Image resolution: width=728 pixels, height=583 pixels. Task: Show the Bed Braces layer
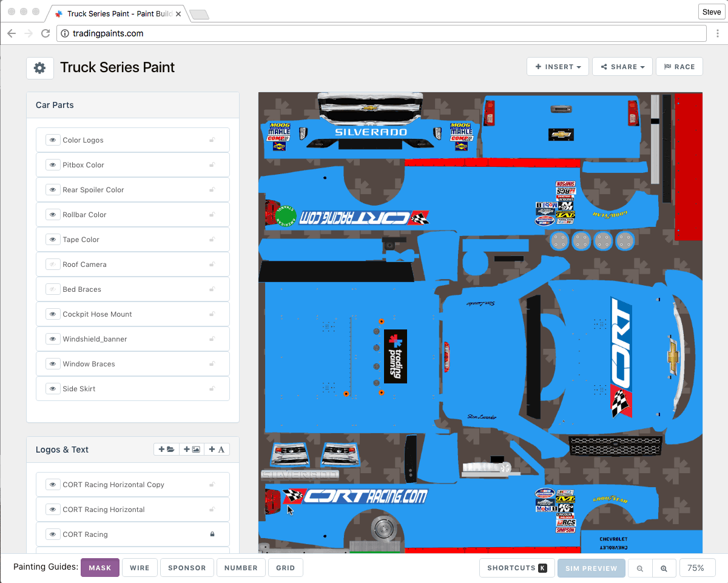click(x=53, y=289)
